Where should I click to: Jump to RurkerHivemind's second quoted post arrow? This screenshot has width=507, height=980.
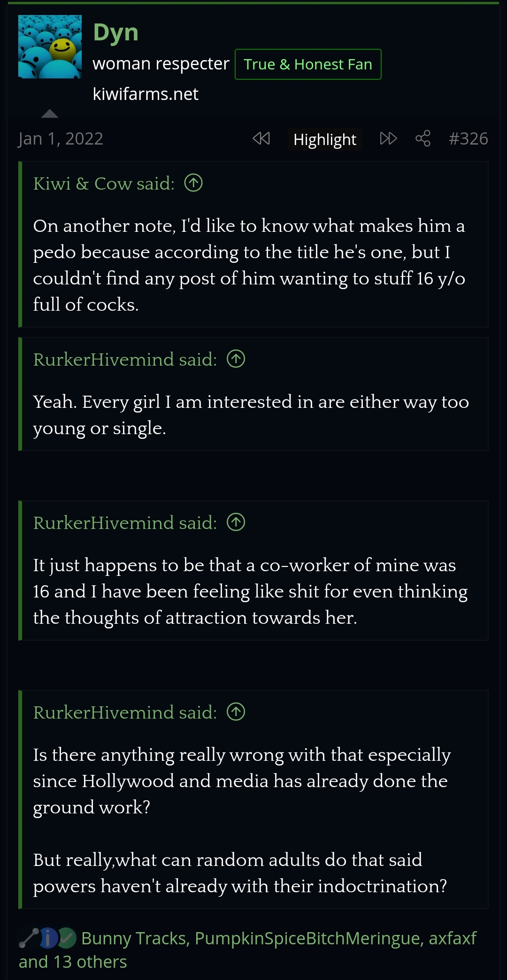click(236, 522)
